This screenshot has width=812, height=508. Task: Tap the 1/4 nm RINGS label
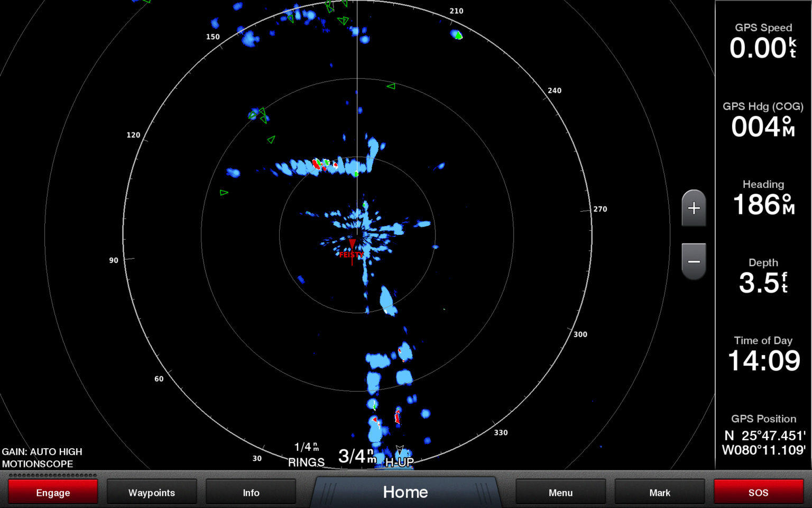pos(306,455)
